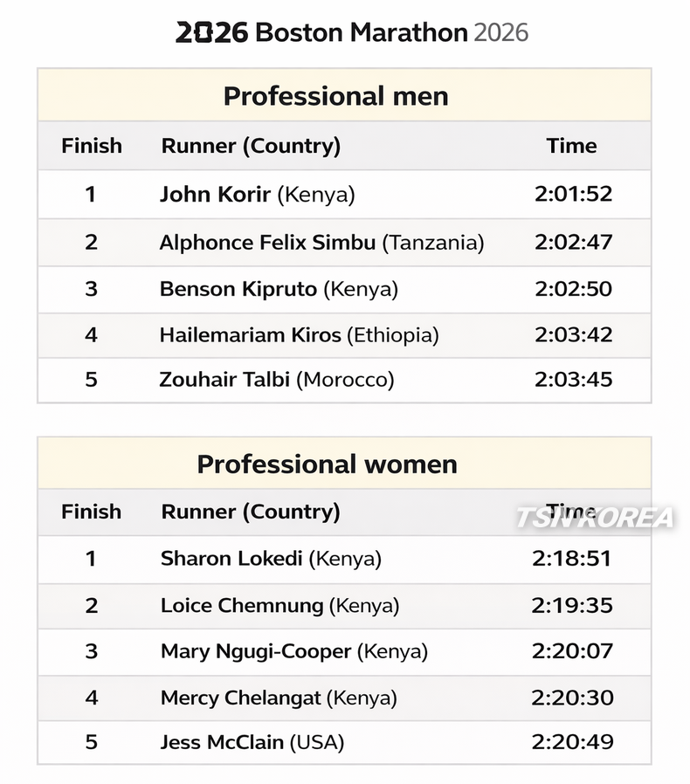Click John Korir runner name
690x784 pixels.
[x=215, y=194]
